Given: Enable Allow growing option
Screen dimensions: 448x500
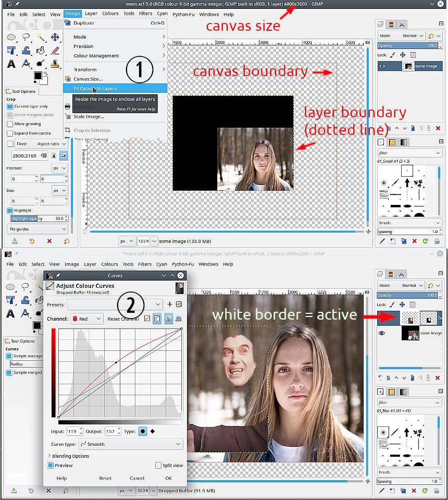Looking at the screenshot, I should click(x=9, y=124).
